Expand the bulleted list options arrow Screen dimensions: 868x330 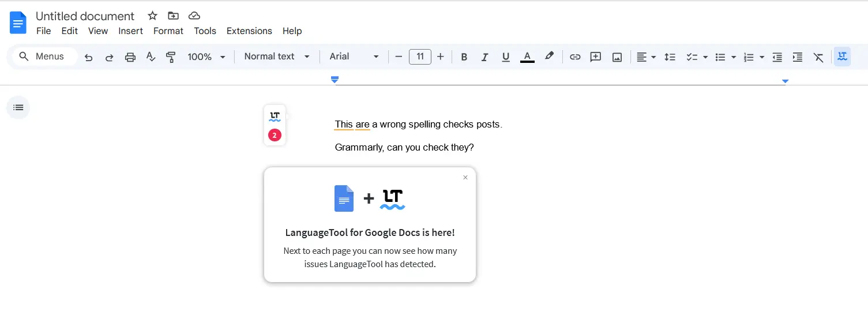point(734,57)
